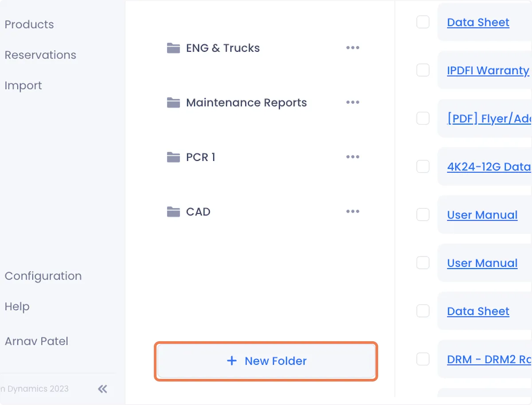Tick the checkbox next to 4K24-12G Data
Image resolution: width=532 pixels, height=405 pixels.
coord(423,167)
